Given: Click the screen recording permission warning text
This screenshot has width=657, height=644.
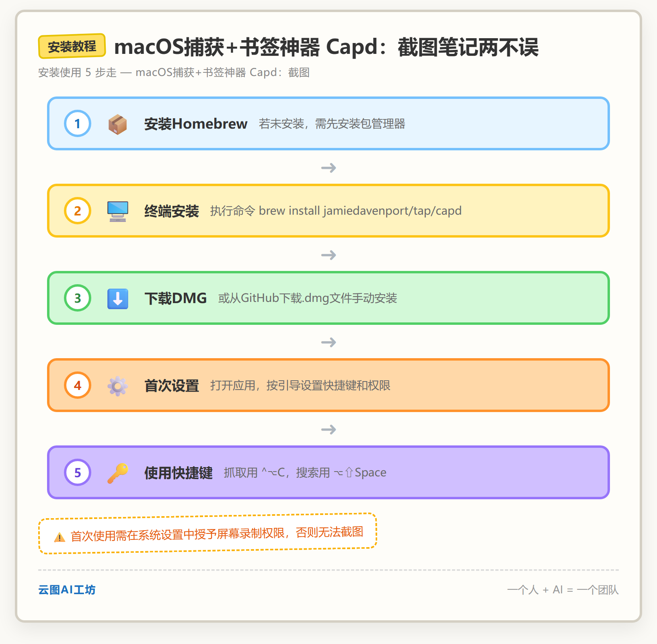Looking at the screenshot, I should click(x=217, y=534).
